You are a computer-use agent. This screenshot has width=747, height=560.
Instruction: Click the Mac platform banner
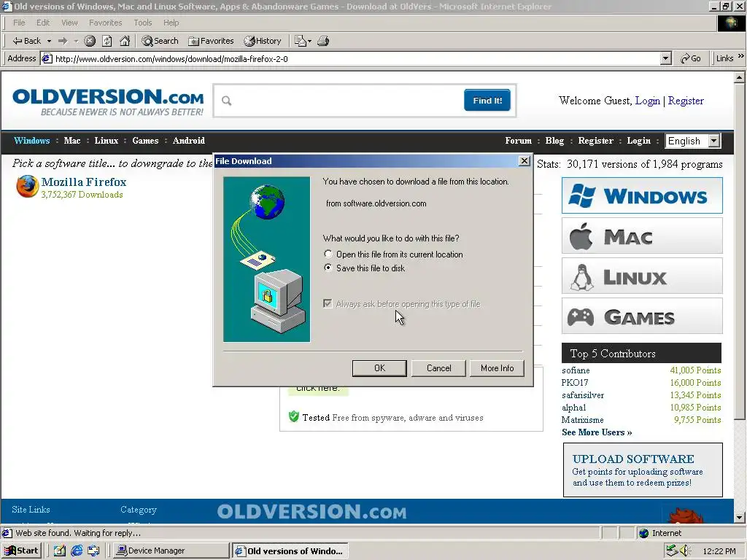[x=642, y=236]
